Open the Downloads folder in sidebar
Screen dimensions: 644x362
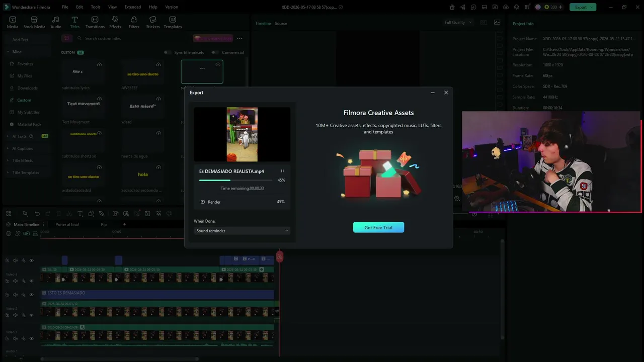(27, 88)
